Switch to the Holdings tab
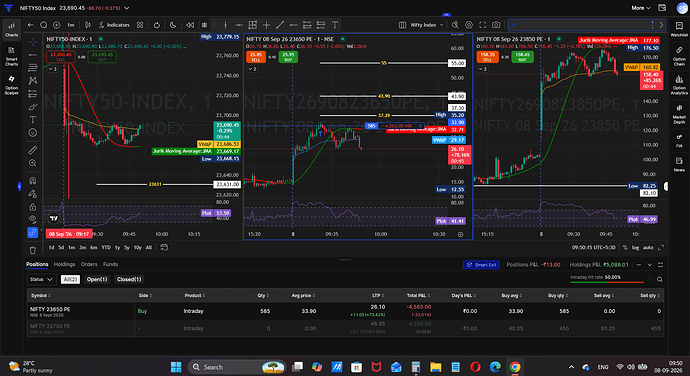 (x=64, y=264)
